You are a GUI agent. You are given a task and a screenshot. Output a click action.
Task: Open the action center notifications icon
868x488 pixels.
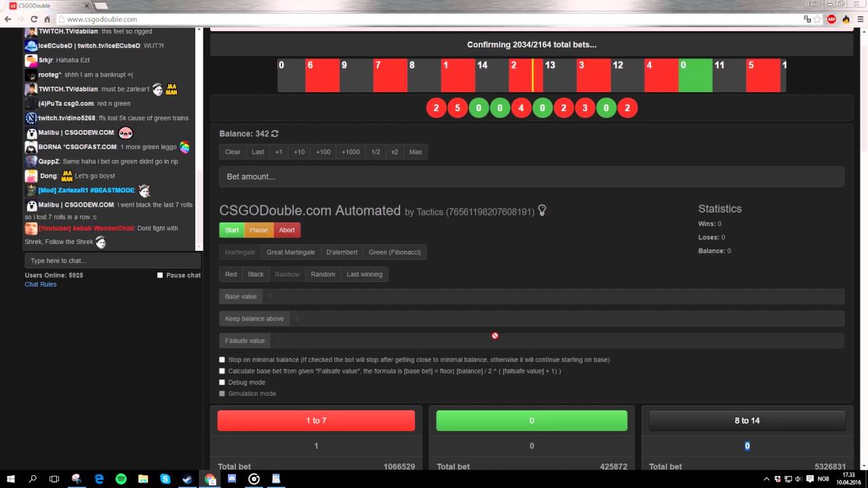[x=810, y=479]
